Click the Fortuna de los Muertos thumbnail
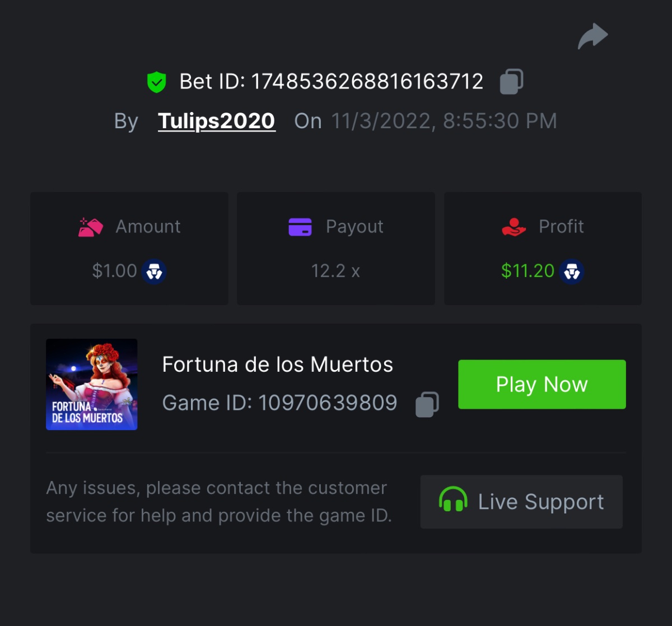This screenshot has height=626, width=672. 91,384
